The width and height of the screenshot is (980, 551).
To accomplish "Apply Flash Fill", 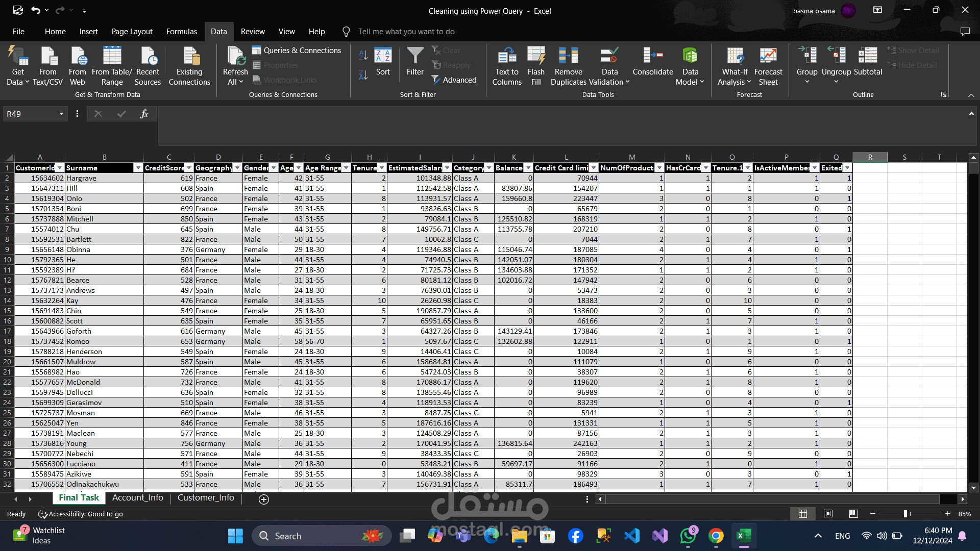I will point(536,66).
